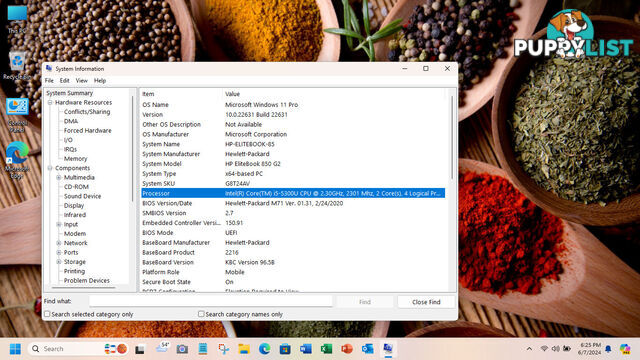The width and height of the screenshot is (640, 360).
Task: Select the Display tree item
Action: coord(74,206)
